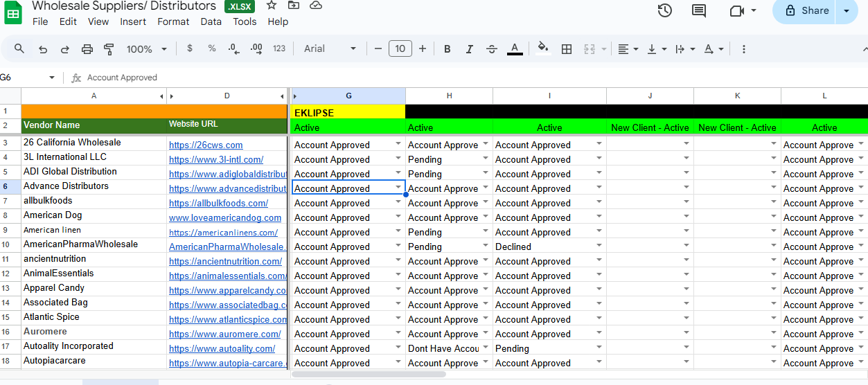Click the formula bar text

coord(122,78)
